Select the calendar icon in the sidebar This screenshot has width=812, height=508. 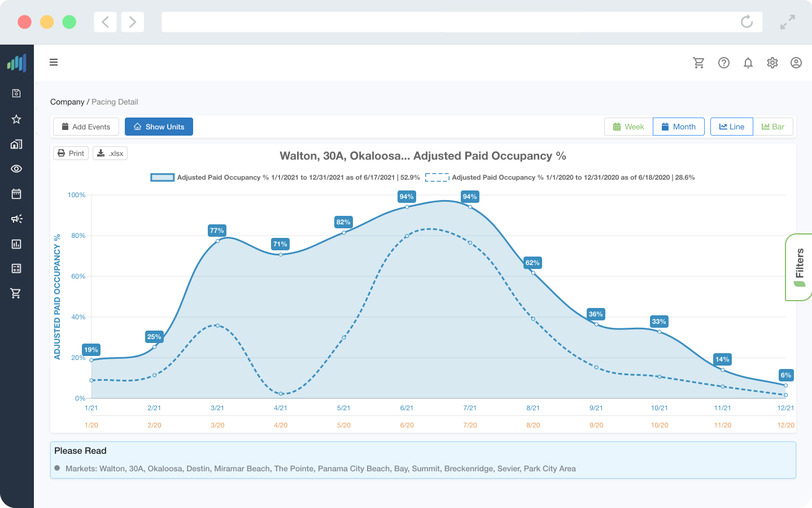pos(17,194)
